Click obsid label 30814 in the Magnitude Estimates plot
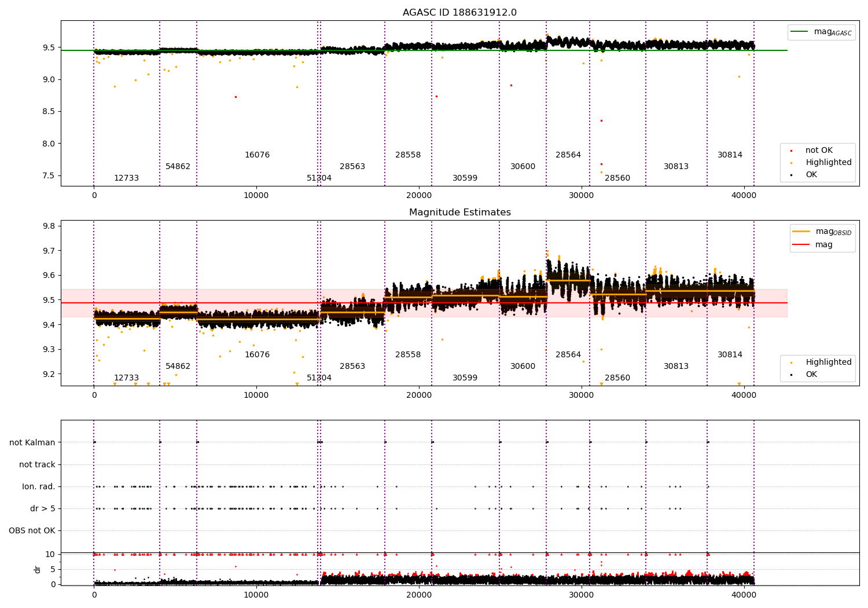The image size is (868, 608). [x=730, y=355]
